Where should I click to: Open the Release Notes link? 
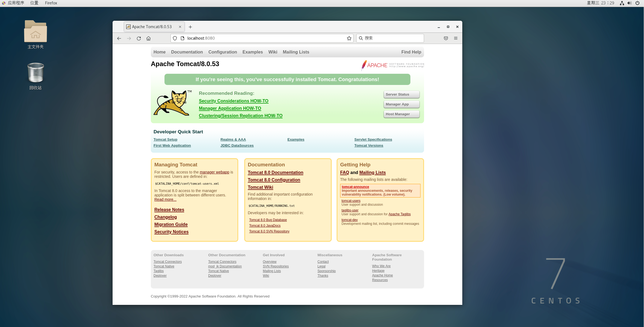click(x=169, y=210)
